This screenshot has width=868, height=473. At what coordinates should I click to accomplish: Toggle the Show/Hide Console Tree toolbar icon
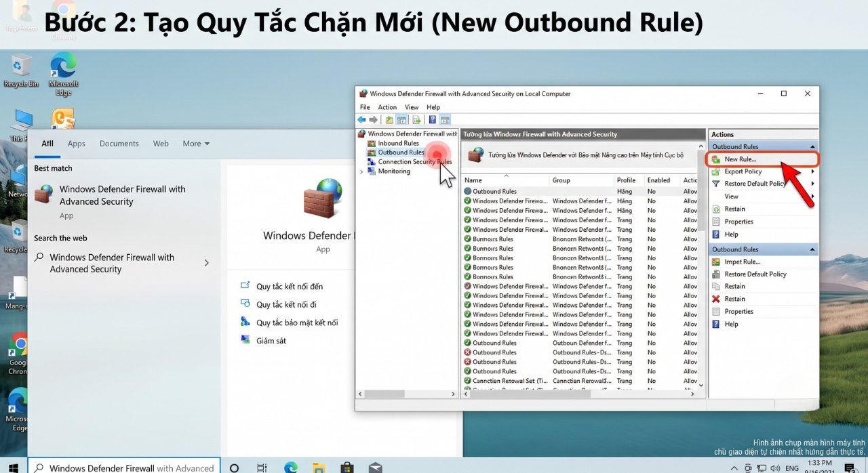pyautogui.click(x=401, y=120)
